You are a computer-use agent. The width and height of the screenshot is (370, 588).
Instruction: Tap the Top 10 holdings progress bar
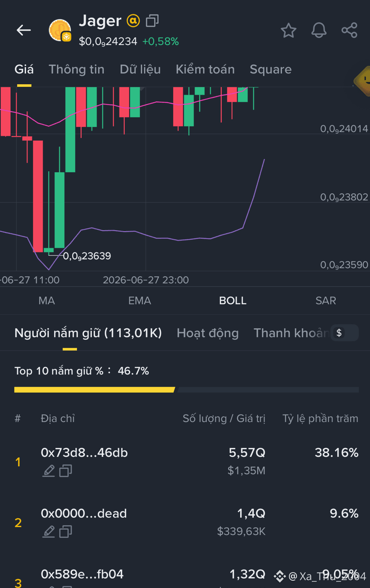point(187,390)
